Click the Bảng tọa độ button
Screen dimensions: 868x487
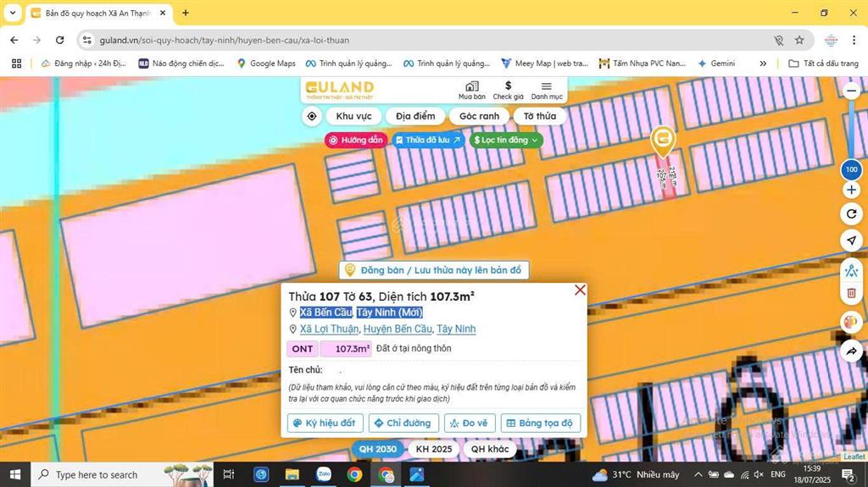click(540, 423)
